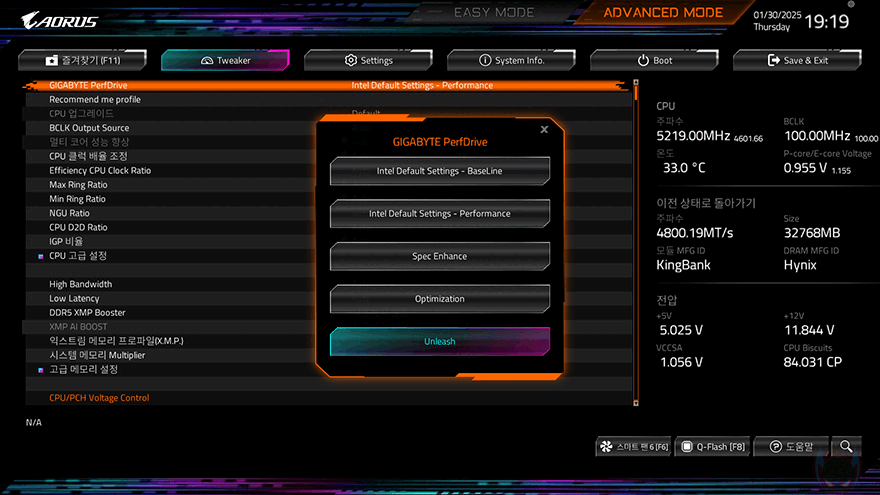This screenshot has height=495, width=880.
Task: Open the Save & Exit tab
Action: tap(797, 60)
